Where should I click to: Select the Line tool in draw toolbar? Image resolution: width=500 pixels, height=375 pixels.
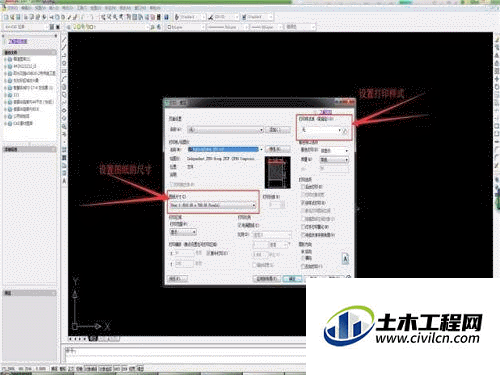tap(64, 40)
